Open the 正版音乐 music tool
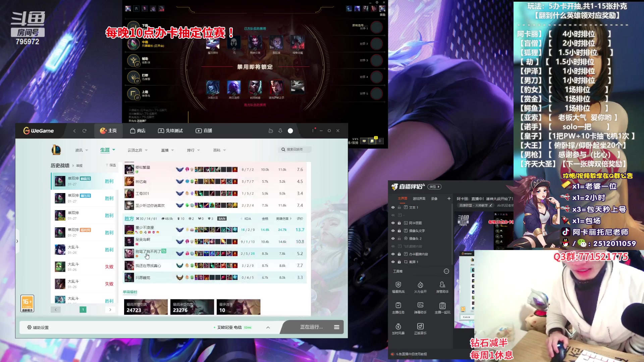 point(420,327)
